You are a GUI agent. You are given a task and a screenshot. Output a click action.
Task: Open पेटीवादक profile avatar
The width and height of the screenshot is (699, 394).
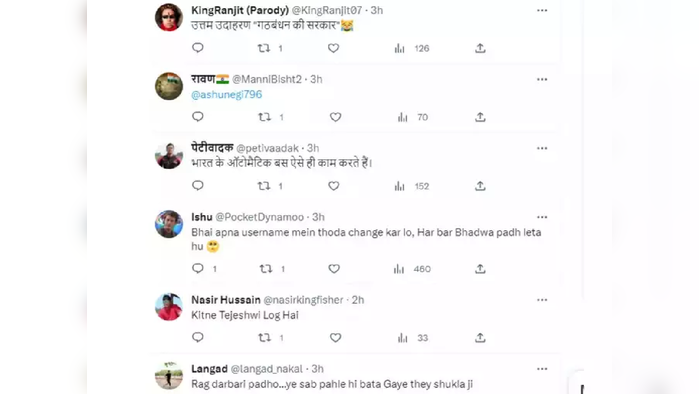(169, 155)
